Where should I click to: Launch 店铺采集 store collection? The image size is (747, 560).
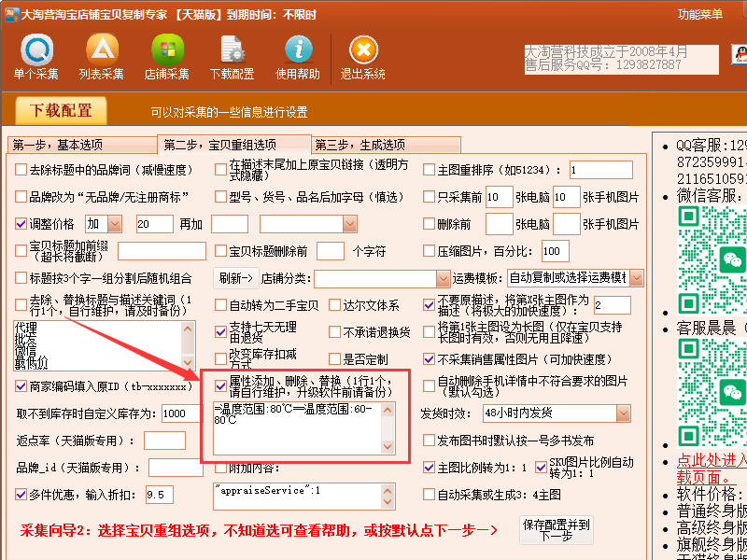coord(167,57)
